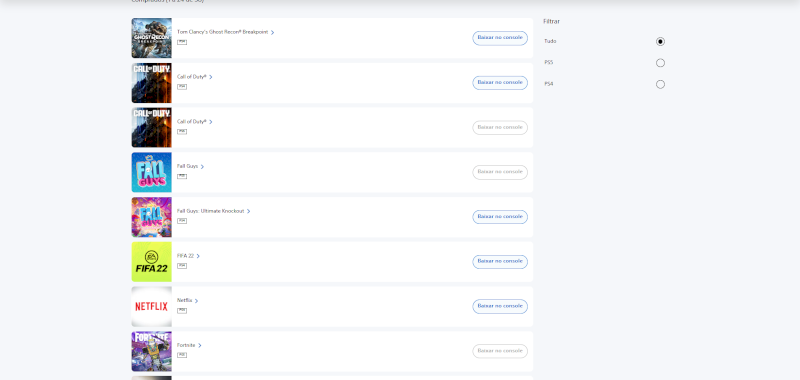Click chevron beside Call of Duty with active download
The width and height of the screenshot is (800, 380).
211,77
